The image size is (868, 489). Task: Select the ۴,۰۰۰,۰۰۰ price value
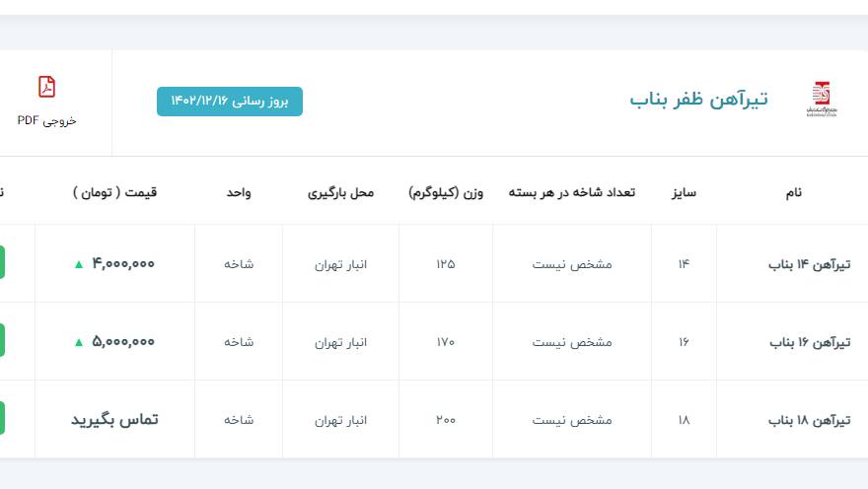coord(123,264)
